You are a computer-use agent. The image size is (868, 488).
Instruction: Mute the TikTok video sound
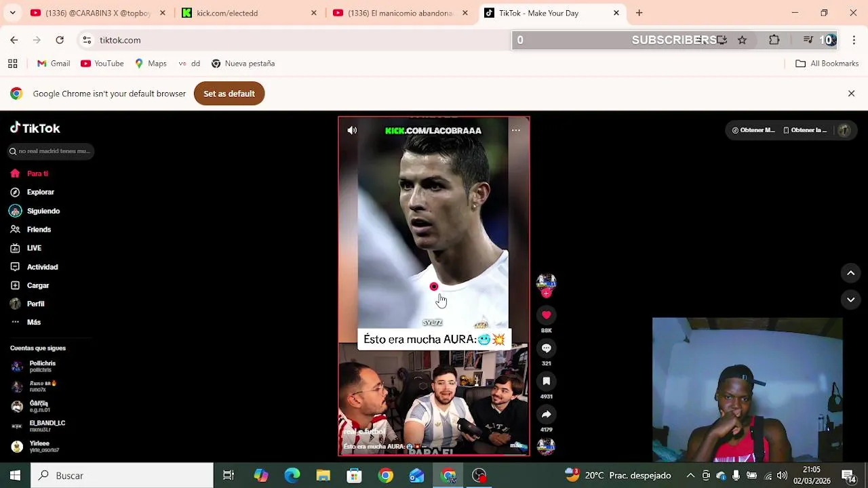click(352, 130)
